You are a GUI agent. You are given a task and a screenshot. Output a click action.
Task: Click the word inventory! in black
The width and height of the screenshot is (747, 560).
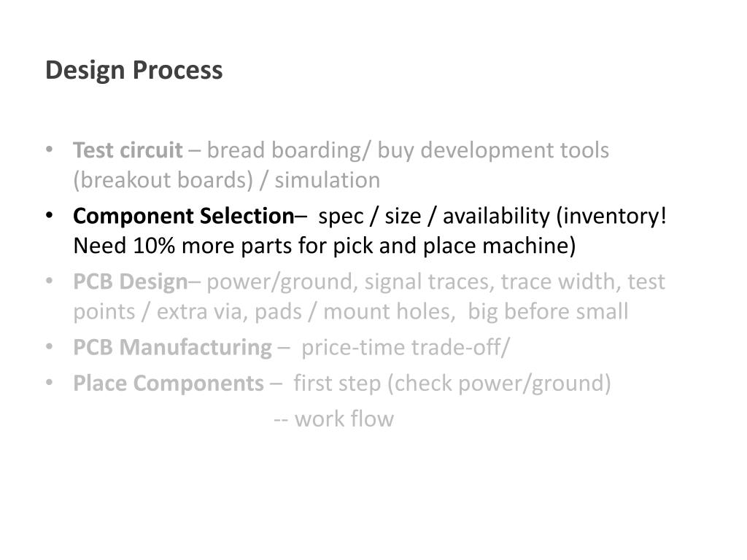[x=612, y=217]
